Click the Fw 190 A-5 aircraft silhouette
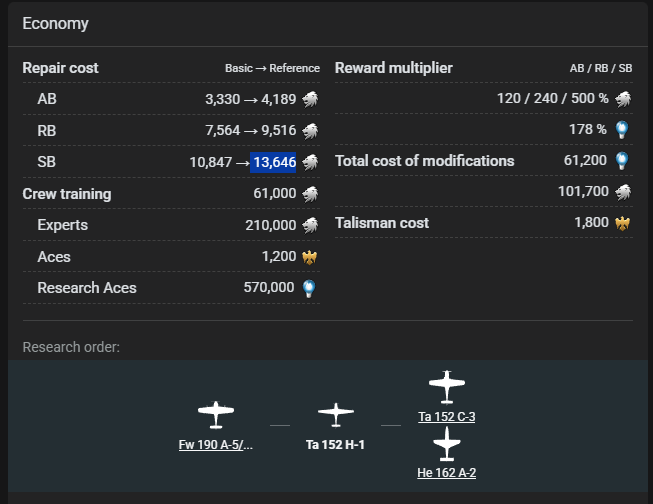The height and width of the screenshot is (504, 653). click(x=215, y=414)
